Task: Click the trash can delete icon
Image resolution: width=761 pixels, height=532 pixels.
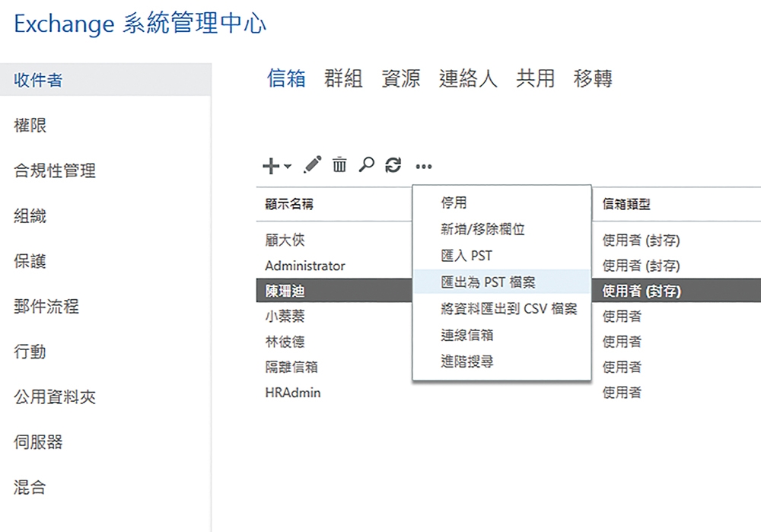Action: tap(339, 165)
